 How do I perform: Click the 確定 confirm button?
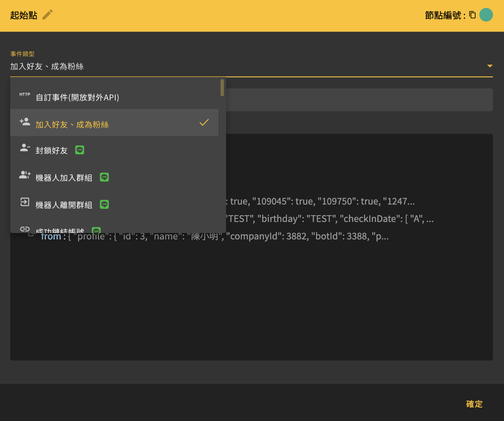(x=474, y=404)
